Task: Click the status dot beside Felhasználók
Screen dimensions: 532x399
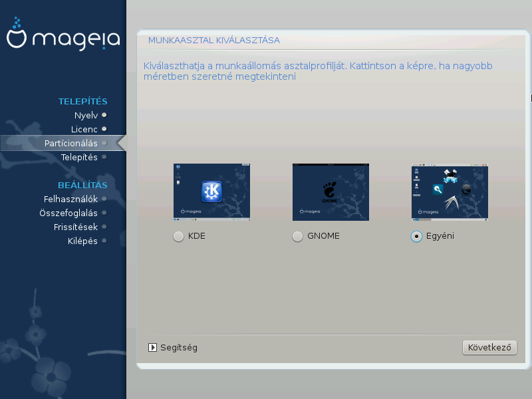Action: [x=104, y=199]
